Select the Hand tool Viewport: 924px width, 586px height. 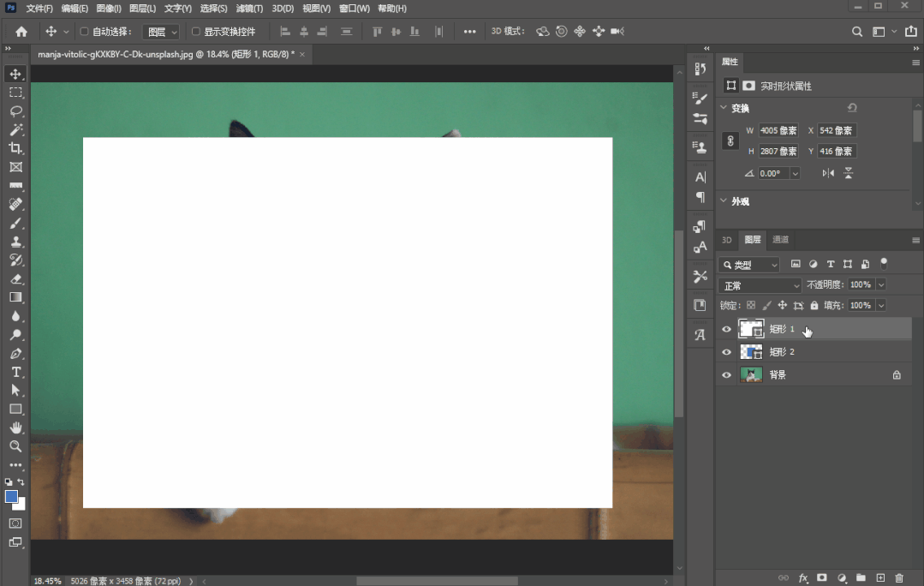tap(16, 428)
